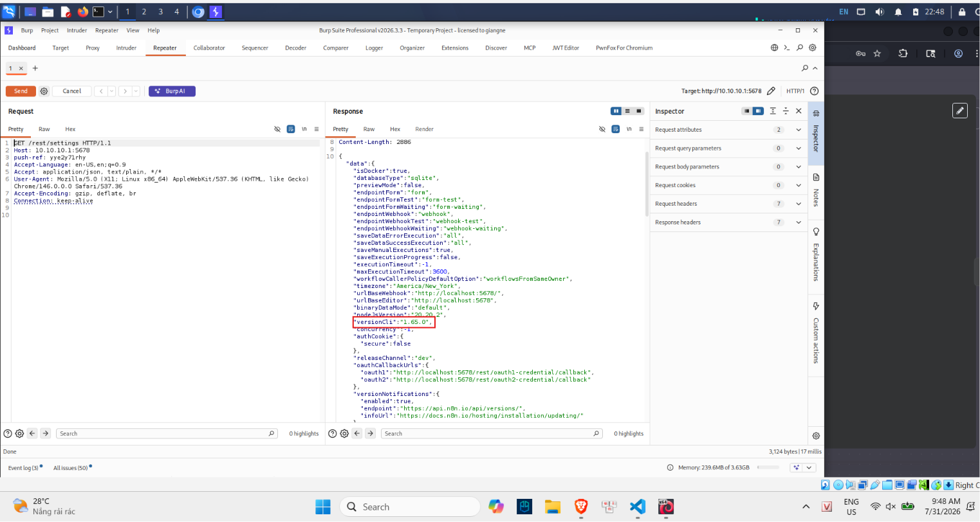Focus the Response pane search field

point(492,434)
